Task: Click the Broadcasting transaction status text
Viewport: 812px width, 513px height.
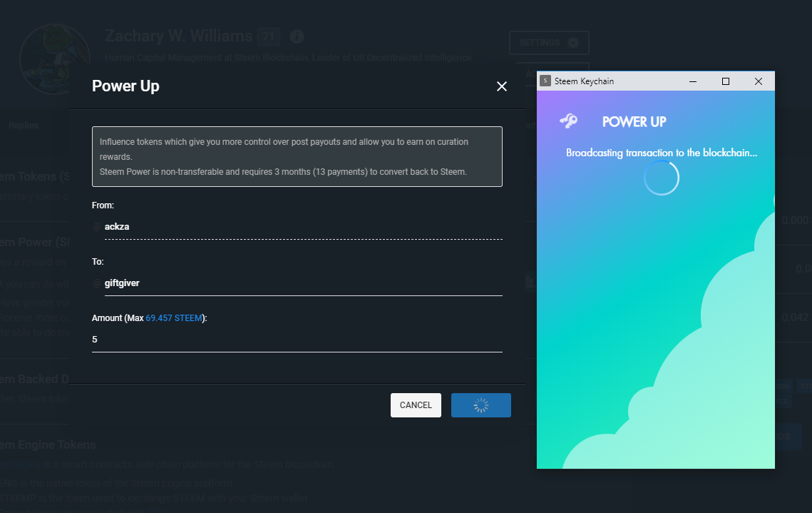Action: [x=662, y=153]
